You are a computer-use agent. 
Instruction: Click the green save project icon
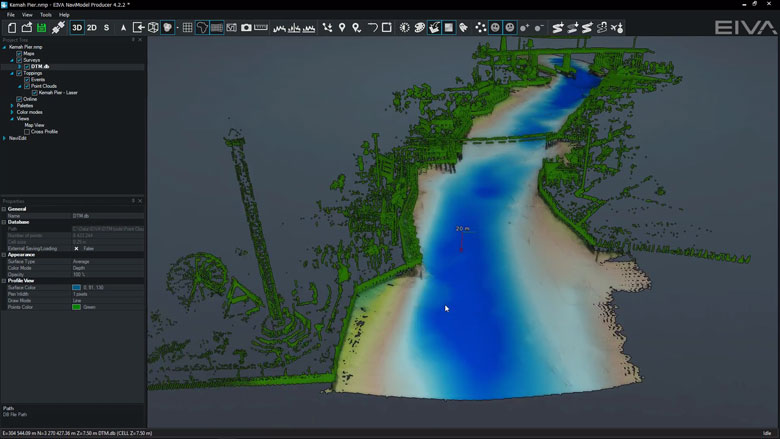click(42, 28)
